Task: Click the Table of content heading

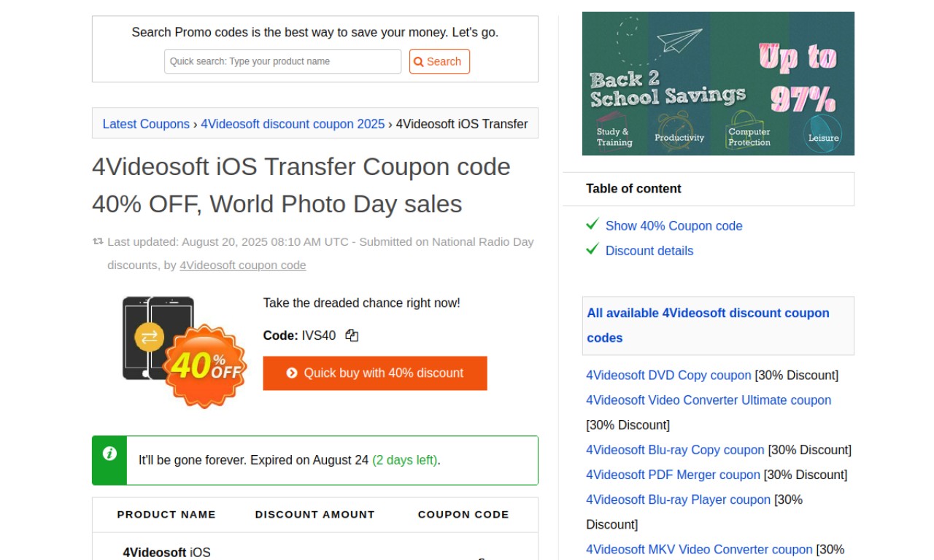Action: (x=633, y=189)
